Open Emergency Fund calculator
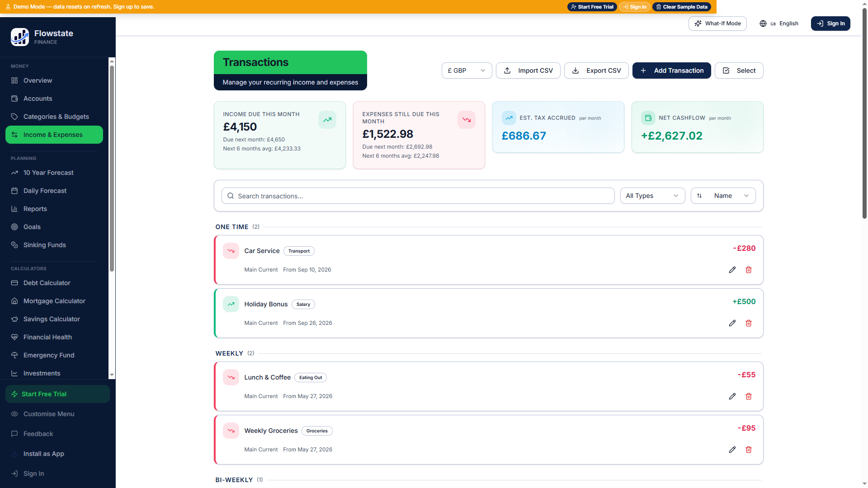868x488 pixels. pos(54,355)
